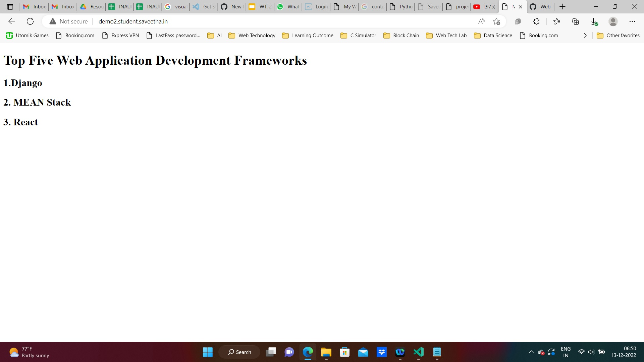Open the Not secure warning icon
This screenshot has width=644, height=362.
click(x=52, y=21)
